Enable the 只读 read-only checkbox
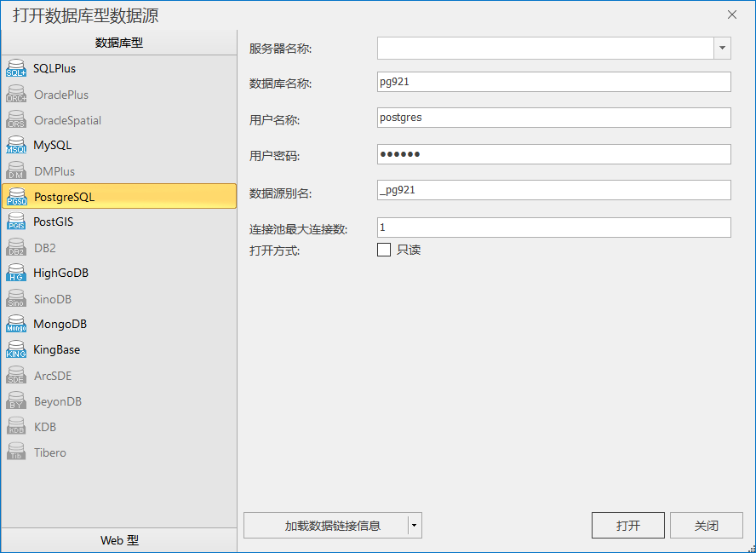The width and height of the screenshot is (756, 553). 384,250
